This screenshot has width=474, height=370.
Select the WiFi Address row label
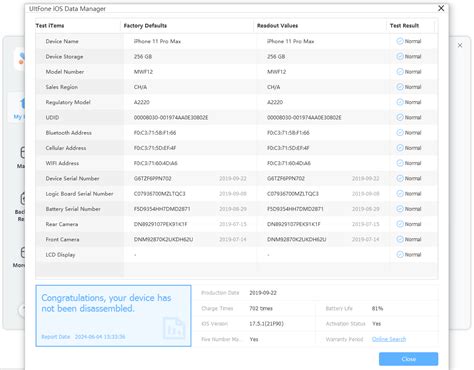point(62,163)
